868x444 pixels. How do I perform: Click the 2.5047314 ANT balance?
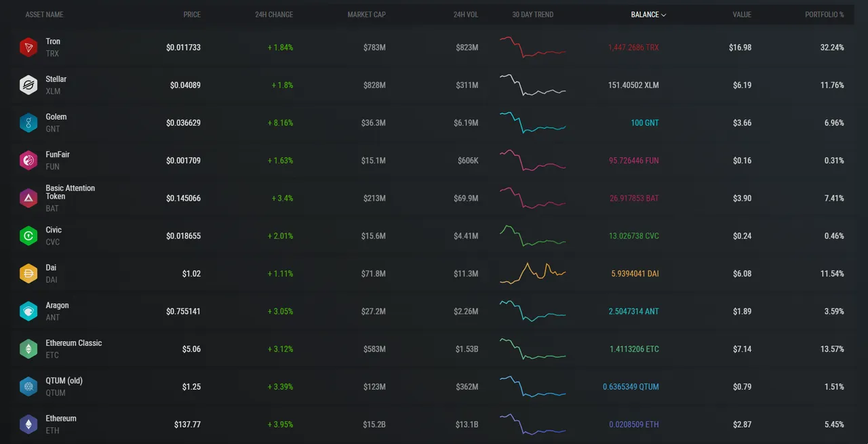(x=634, y=311)
